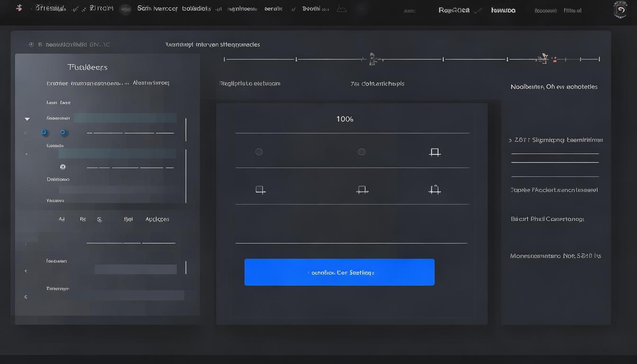Viewport: 637px width, 364px height.
Task: Open the "Bvothl" item in the top menu bar
Action: [x=311, y=9]
